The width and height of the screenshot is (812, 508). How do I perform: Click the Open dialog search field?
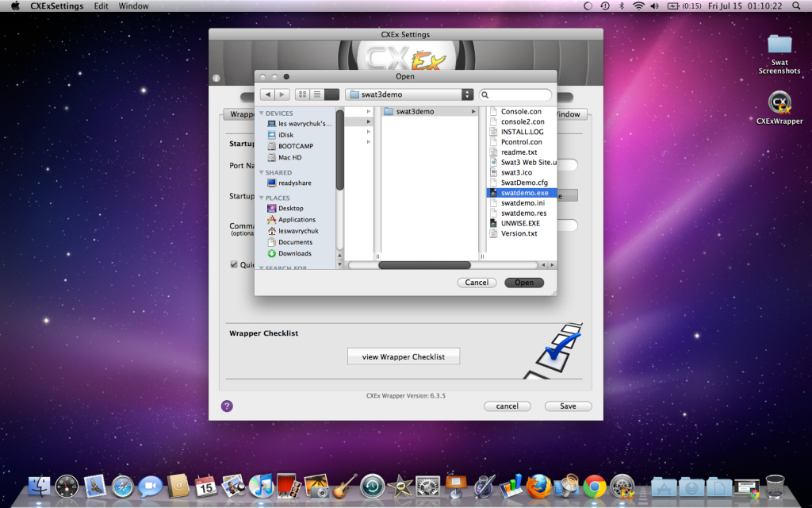(515, 94)
